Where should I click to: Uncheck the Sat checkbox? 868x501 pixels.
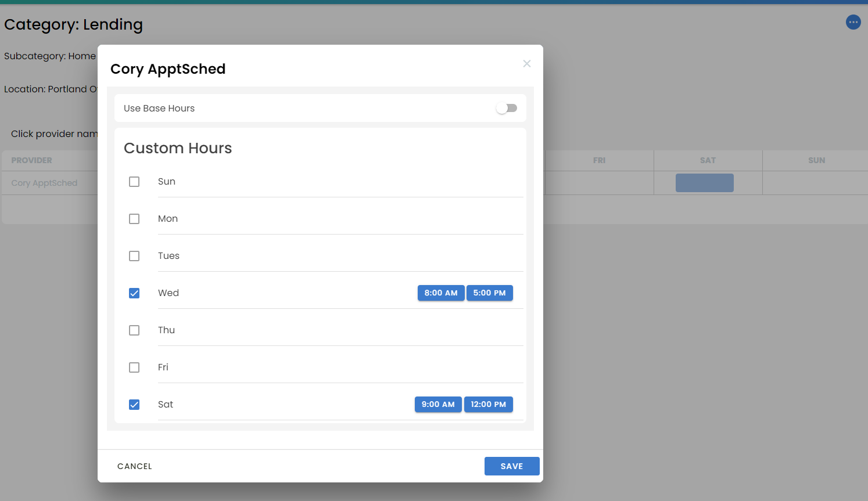(x=134, y=405)
